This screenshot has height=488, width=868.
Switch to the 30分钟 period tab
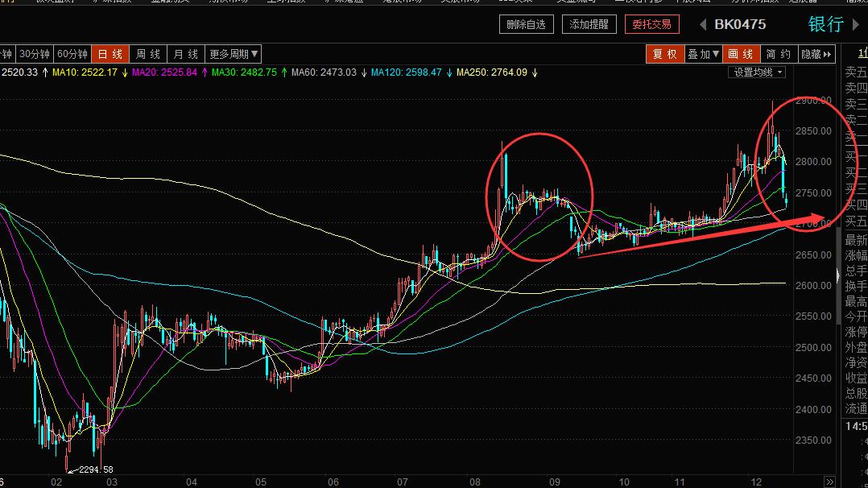coord(35,54)
